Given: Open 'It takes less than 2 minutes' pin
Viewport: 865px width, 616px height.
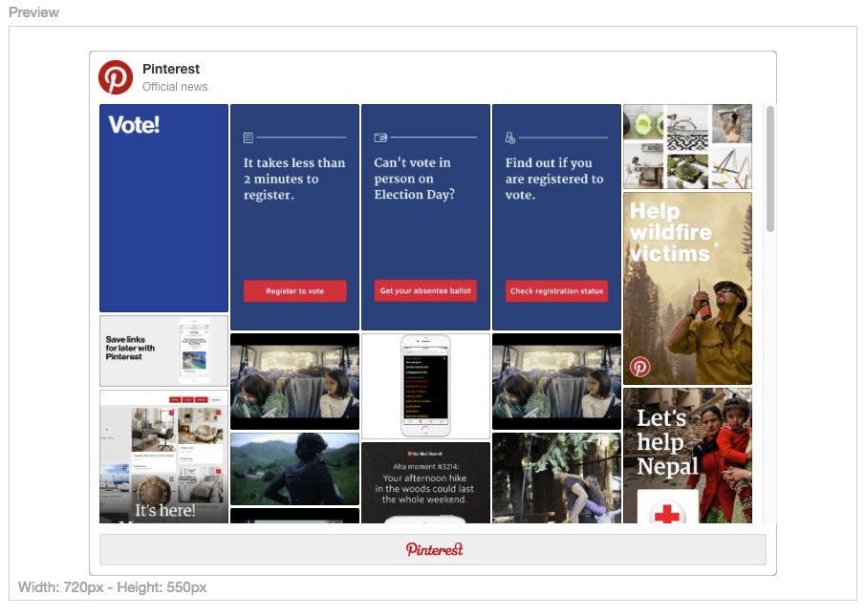Looking at the screenshot, I should click(x=294, y=217).
